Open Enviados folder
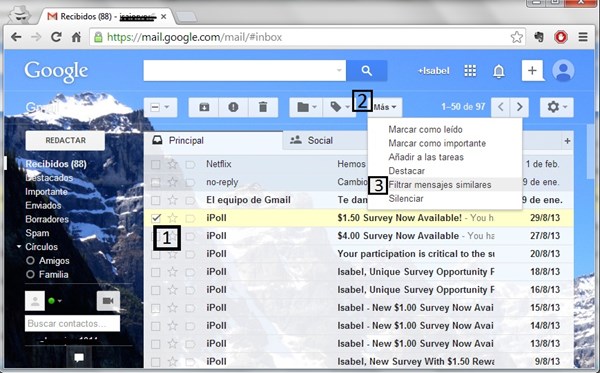 click(43, 205)
